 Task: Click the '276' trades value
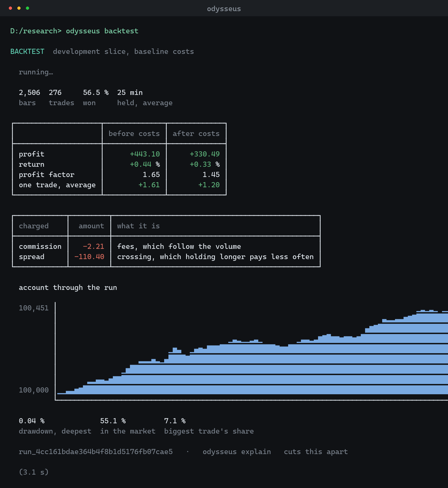pyautogui.click(x=55, y=93)
